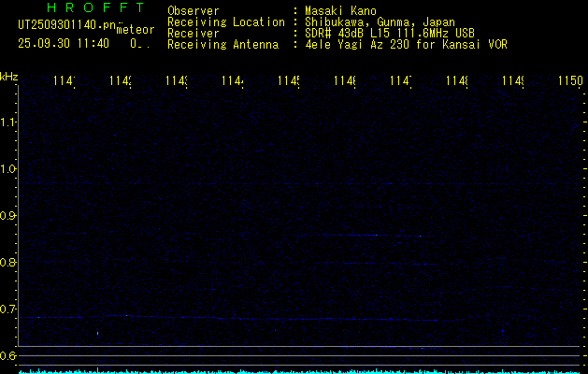Select antenna text 4ele Yagi Az 230 for Kansai VOR
The image size is (588, 374).
[x=406, y=45]
